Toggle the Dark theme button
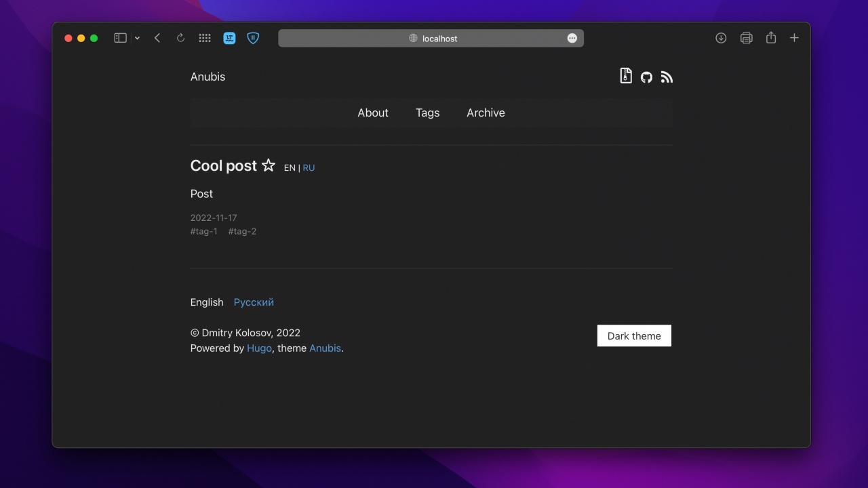Image resolution: width=868 pixels, height=488 pixels. pos(634,335)
